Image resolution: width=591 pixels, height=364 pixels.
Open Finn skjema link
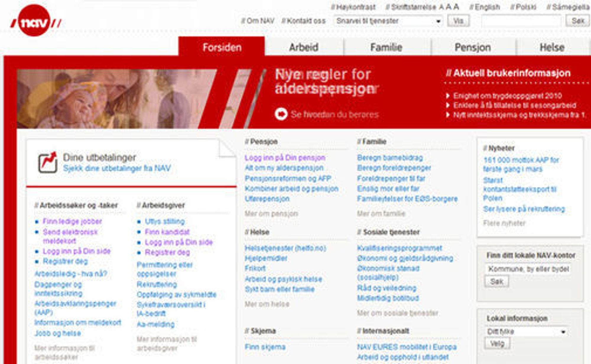point(265,347)
